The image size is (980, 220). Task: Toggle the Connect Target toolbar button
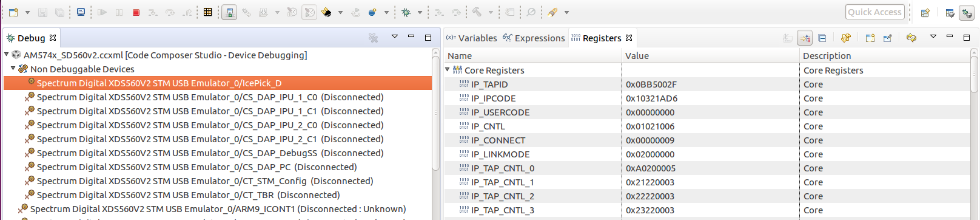229,12
